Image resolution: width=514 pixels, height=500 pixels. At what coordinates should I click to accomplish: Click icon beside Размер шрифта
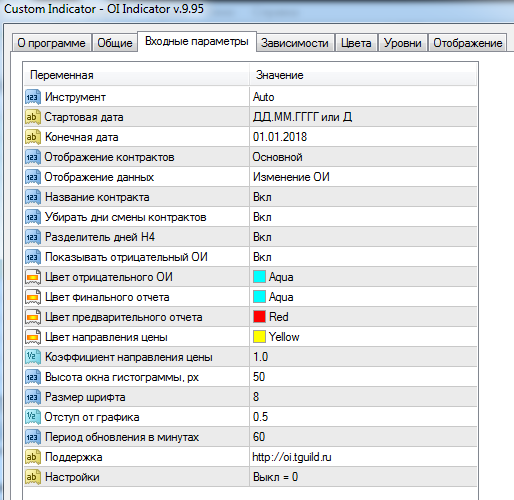33,397
